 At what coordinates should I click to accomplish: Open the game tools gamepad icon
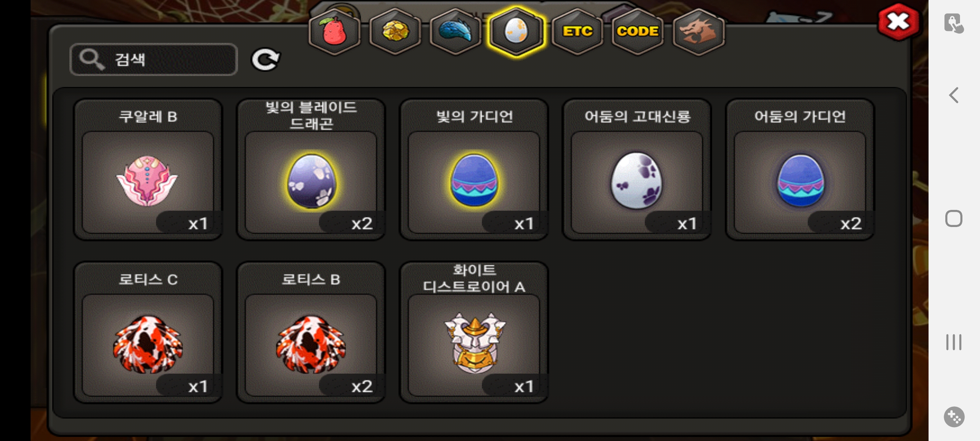[954, 417]
